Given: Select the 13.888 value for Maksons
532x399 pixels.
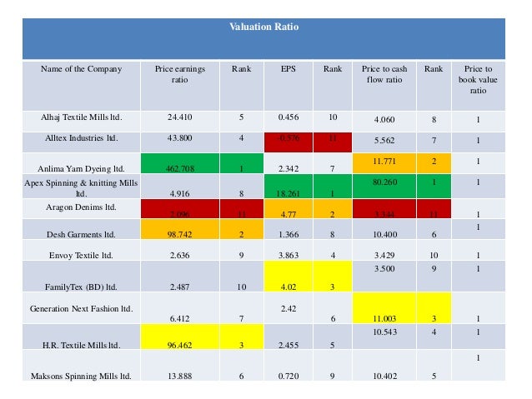Looking at the screenshot, I should coord(180,377).
